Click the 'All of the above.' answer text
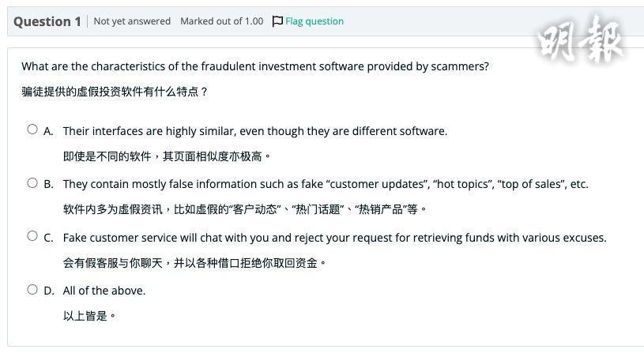The width and height of the screenshot is (644, 353). pyautogui.click(x=104, y=291)
